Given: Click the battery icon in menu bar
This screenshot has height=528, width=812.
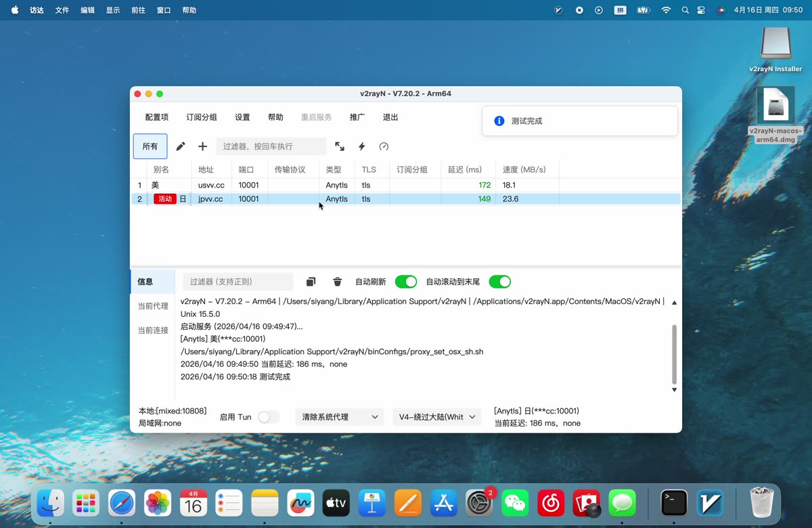Looking at the screenshot, I should (x=643, y=10).
